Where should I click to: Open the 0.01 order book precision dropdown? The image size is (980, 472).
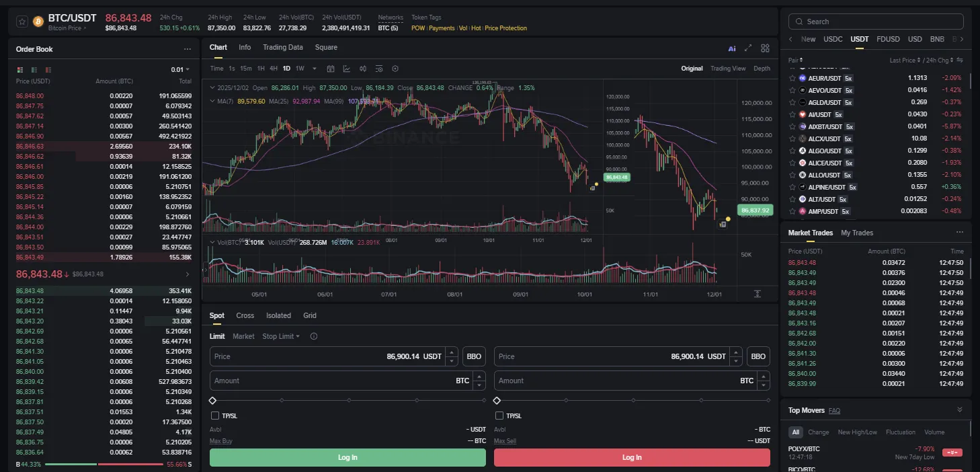point(180,69)
